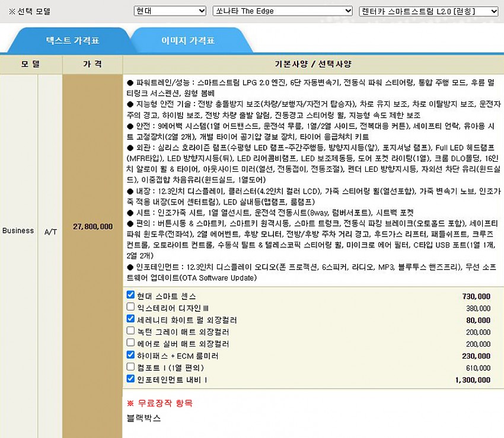
Task: Uncheck 세레니티 화이트 펄 외장컬러 checkbox
Action: (x=131, y=319)
